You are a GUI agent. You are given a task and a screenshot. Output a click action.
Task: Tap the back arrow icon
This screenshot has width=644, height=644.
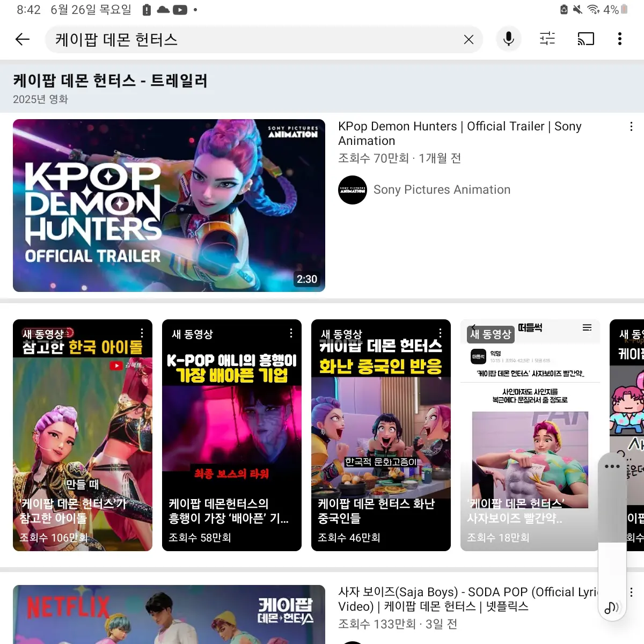pyautogui.click(x=23, y=39)
